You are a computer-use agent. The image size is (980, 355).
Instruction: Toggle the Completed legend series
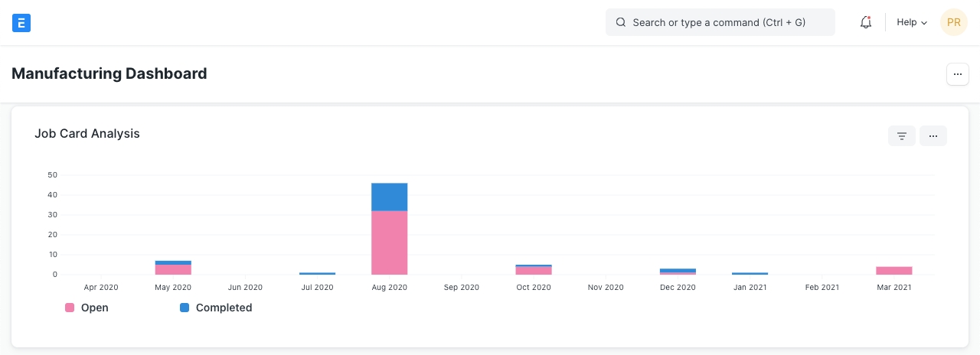(x=224, y=308)
